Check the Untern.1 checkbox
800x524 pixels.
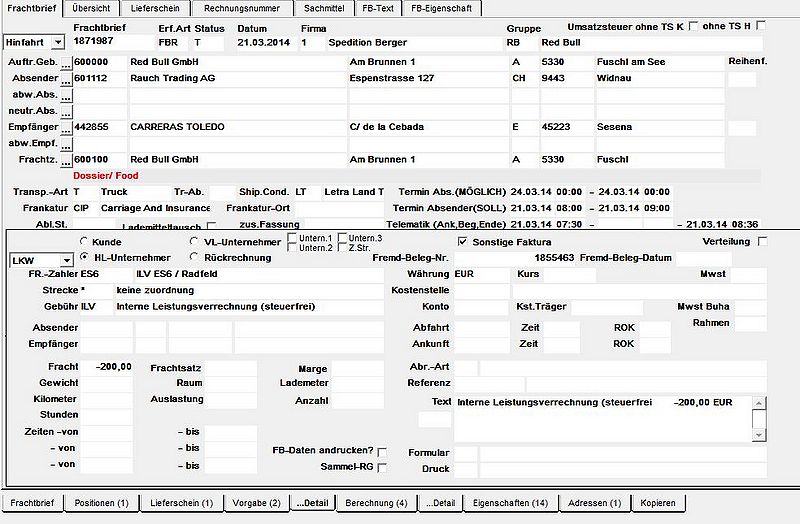point(292,238)
